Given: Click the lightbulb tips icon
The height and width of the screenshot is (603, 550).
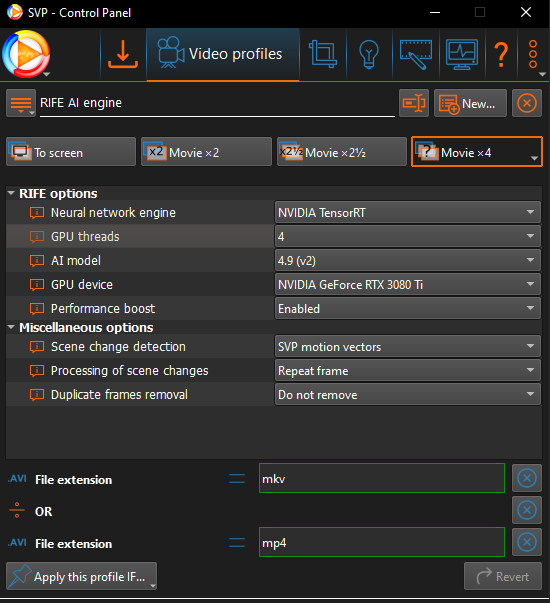Looking at the screenshot, I should [369, 54].
